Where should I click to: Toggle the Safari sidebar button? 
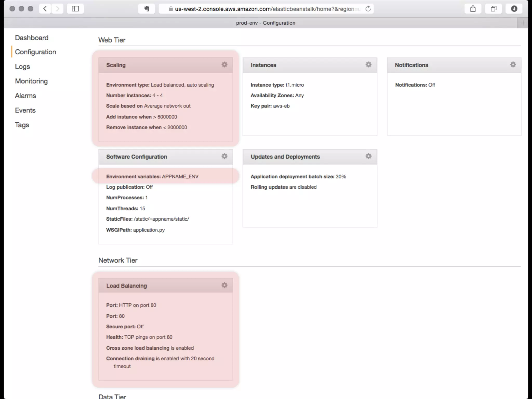[75, 9]
